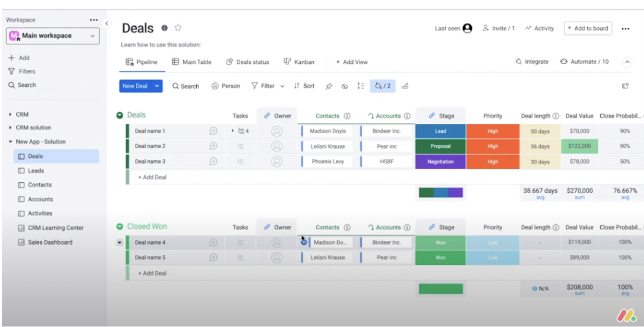This screenshot has width=644, height=327.
Task: Open the New Deal dropdown arrow
Action: coord(157,86)
